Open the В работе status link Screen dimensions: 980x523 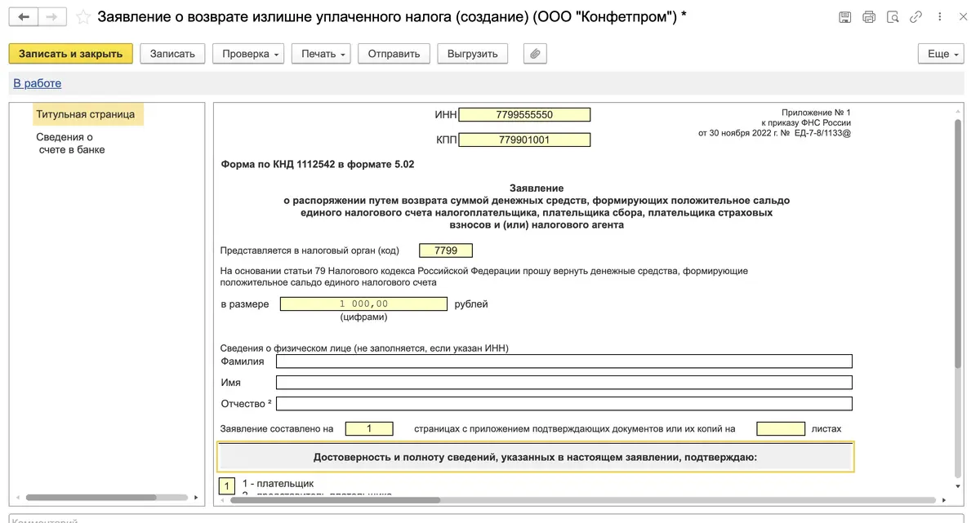coord(37,83)
